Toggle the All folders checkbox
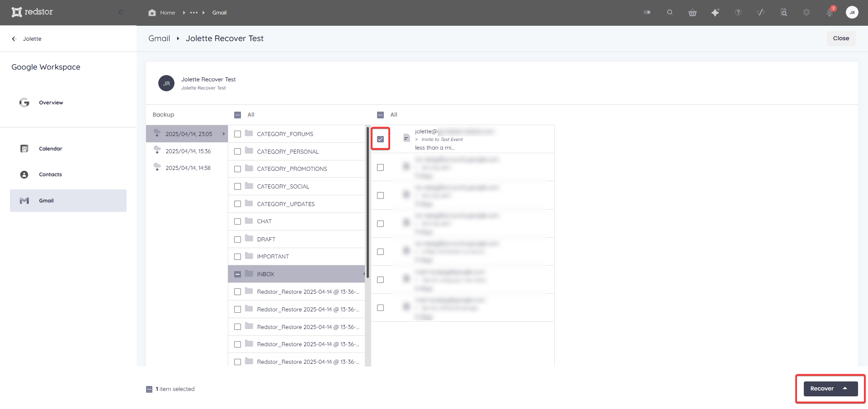 coord(237,115)
